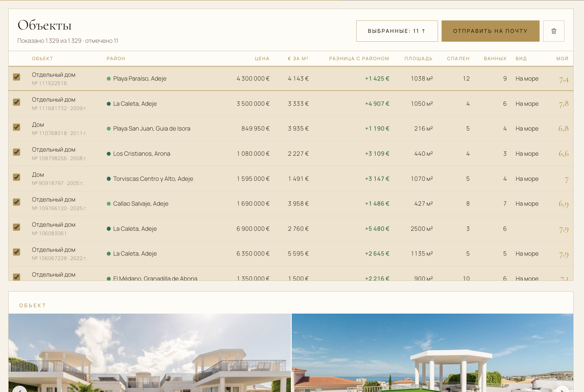Sort by the Площадь column header
Image resolution: width=584 pixels, height=392 pixels.
pos(418,59)
